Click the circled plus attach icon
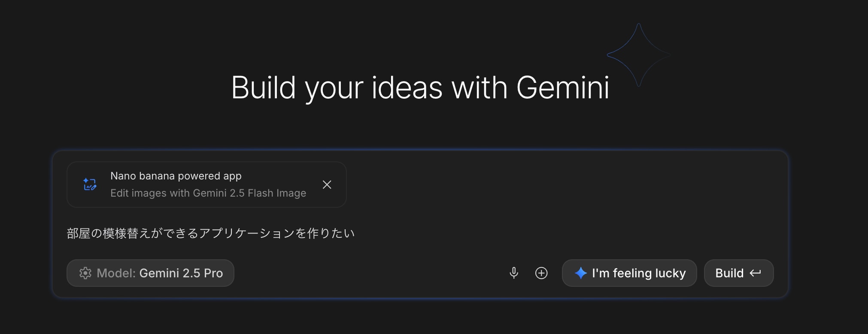The width and height of the screenshot is (868, 334). coord(541,273)
